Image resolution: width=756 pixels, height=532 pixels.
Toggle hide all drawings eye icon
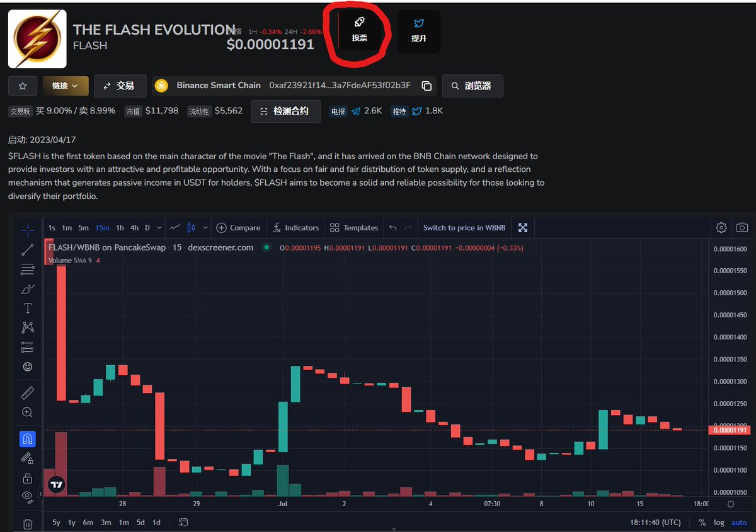28,496
